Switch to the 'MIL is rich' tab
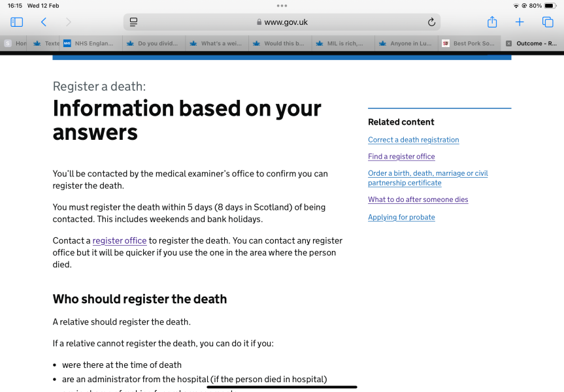Viewport: 564px width, 392px height. 343,44
